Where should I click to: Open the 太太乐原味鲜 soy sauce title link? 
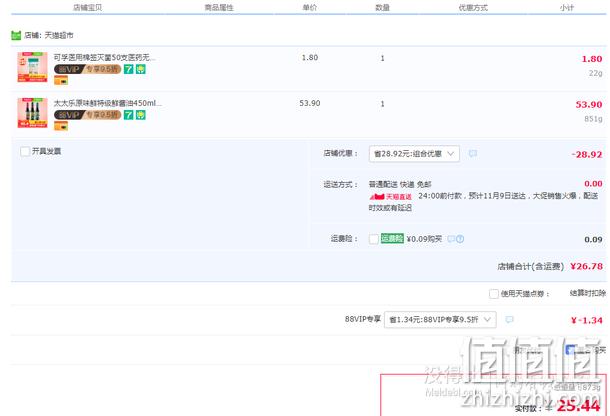(x=107, y=103)
